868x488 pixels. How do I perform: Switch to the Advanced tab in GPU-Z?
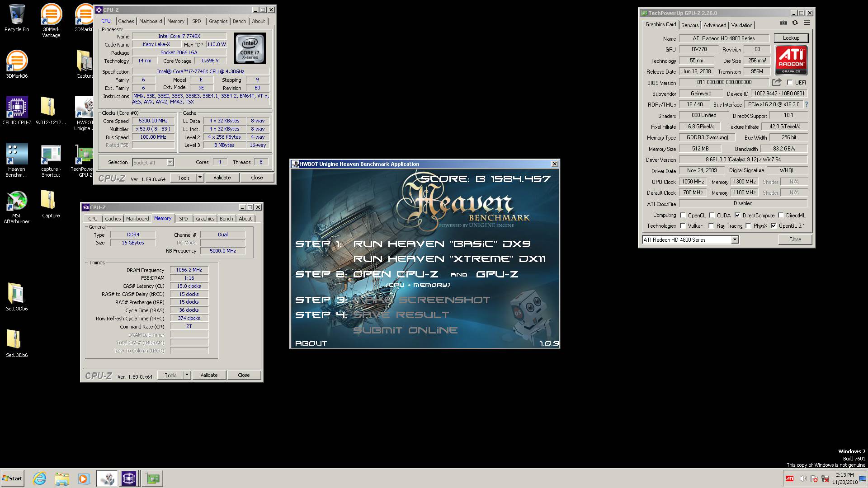tap(715, 25)
